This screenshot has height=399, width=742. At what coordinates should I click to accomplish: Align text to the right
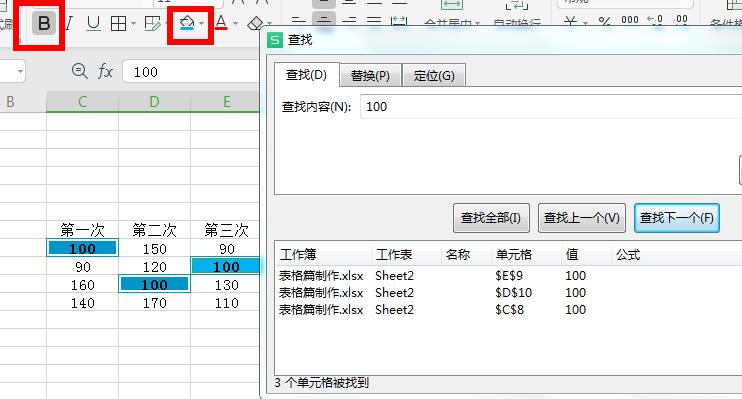tap(349, 22)
